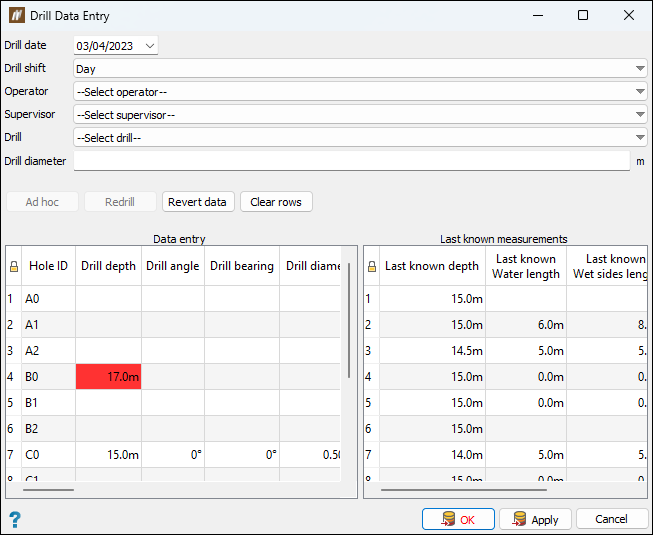The image size is (653, 536).
Task: Select Hole ID cell B0
Action: (x=48, y=376)
